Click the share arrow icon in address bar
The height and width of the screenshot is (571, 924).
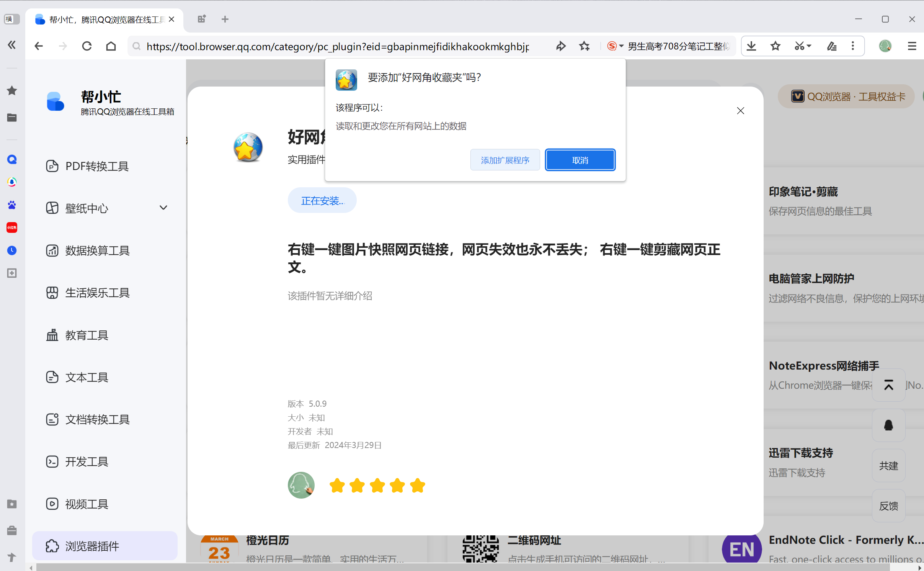[561, 46]
